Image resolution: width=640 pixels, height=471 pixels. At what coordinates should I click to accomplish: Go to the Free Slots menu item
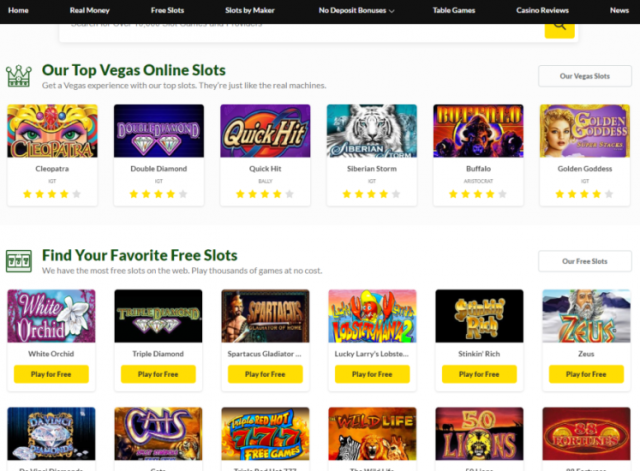coord(167,11)
